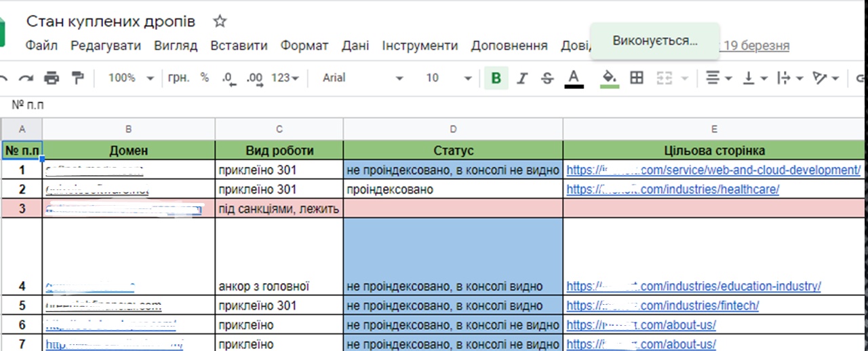Toggle strikethrough formatting
Screen dimensions: 868x351
coord(547,78)
